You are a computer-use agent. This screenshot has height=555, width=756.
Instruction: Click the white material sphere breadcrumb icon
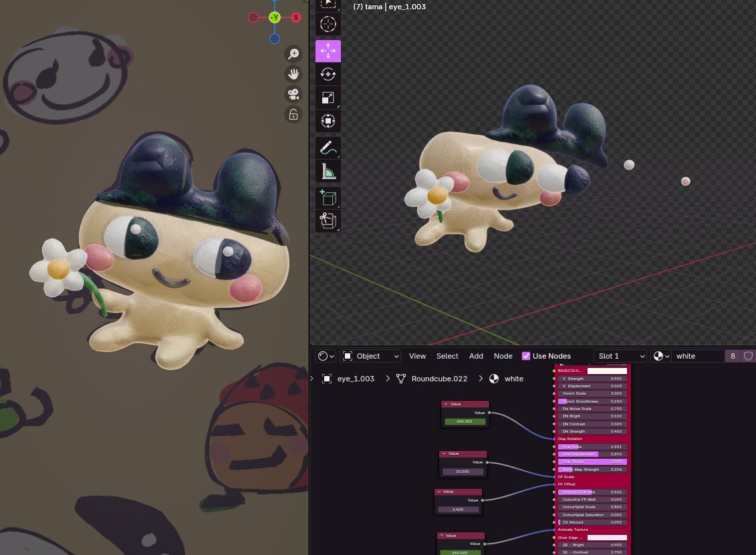(x=494, y=379)
